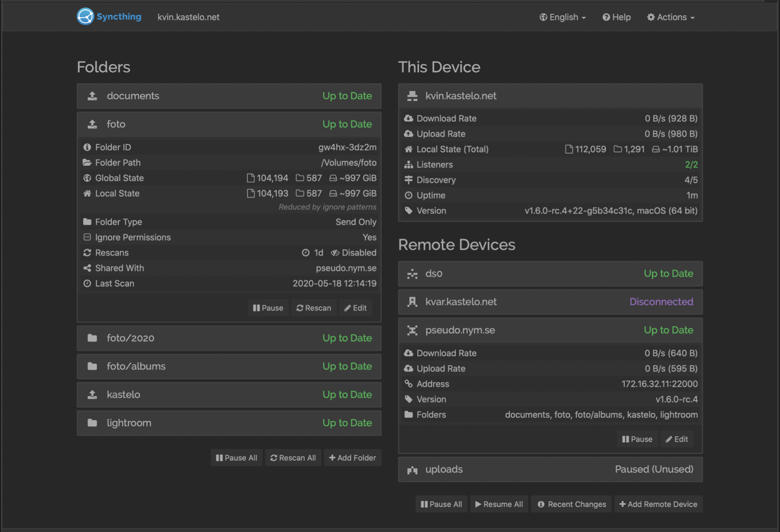
Task: Click the Listeners sitemap icon
Action: point(409,164)
